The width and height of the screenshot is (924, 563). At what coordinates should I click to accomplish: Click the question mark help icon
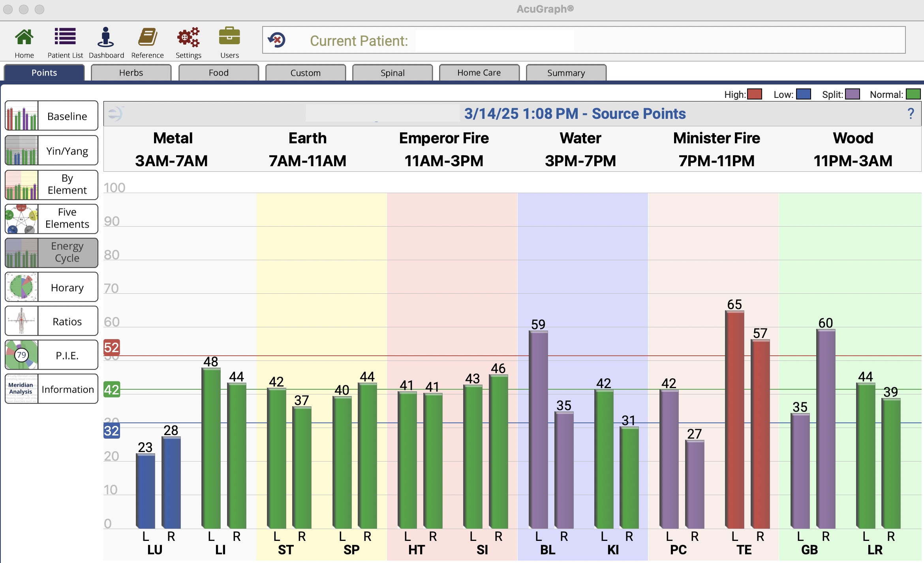(x=911, y=114)
